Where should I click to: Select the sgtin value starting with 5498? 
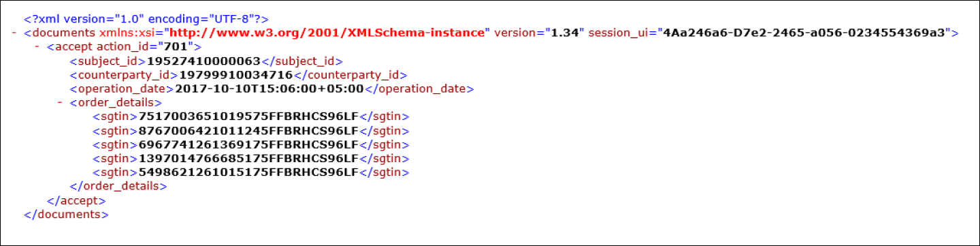click(x=248, y=172)
